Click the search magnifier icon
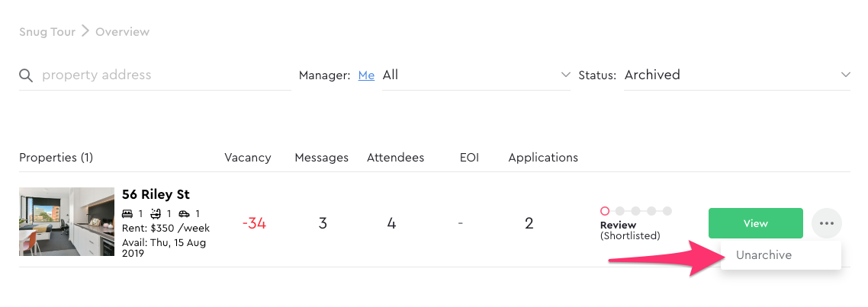This screenshot has width=868, height=307. point(26,75)
